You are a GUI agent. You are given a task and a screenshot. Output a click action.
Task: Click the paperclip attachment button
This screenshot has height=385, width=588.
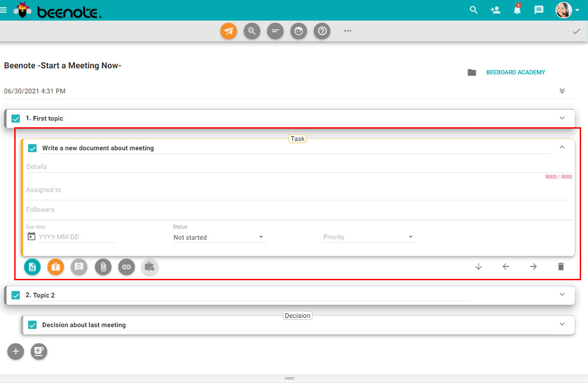click(103, 266)
